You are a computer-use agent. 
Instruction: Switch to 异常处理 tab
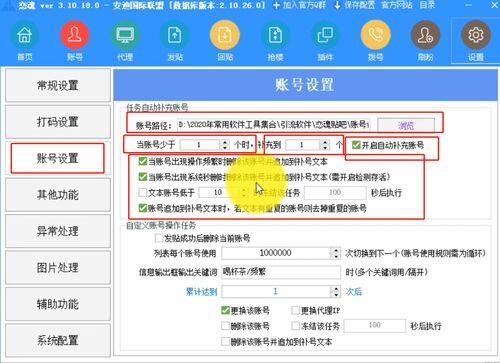tap(58, 231)
